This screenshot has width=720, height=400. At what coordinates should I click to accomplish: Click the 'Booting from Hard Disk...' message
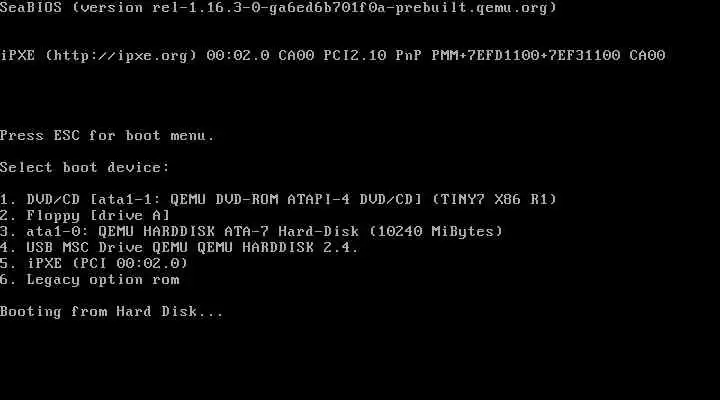pos(112,312)
